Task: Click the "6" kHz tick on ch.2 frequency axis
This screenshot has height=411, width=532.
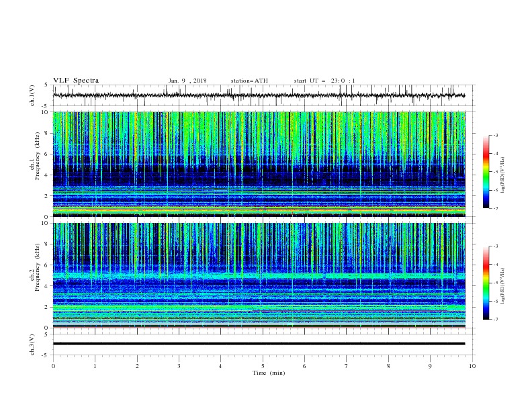Action: (47, 265)
